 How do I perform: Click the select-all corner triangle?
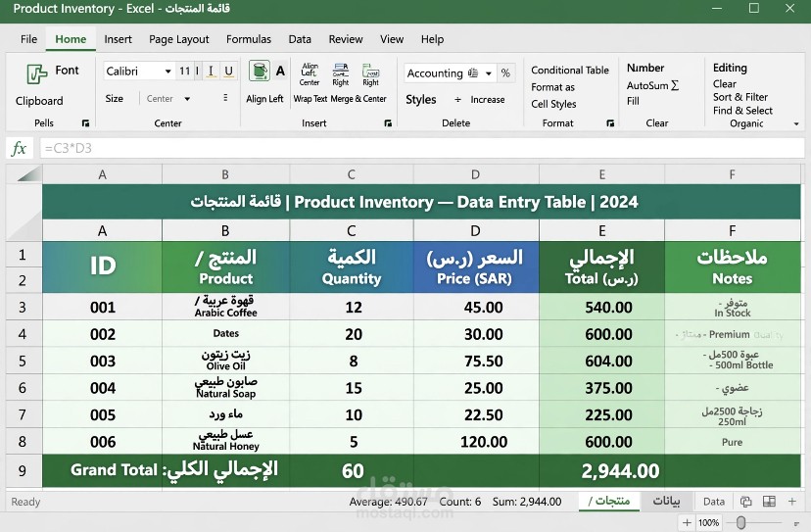pyautogui.click(x=29, y=173)
